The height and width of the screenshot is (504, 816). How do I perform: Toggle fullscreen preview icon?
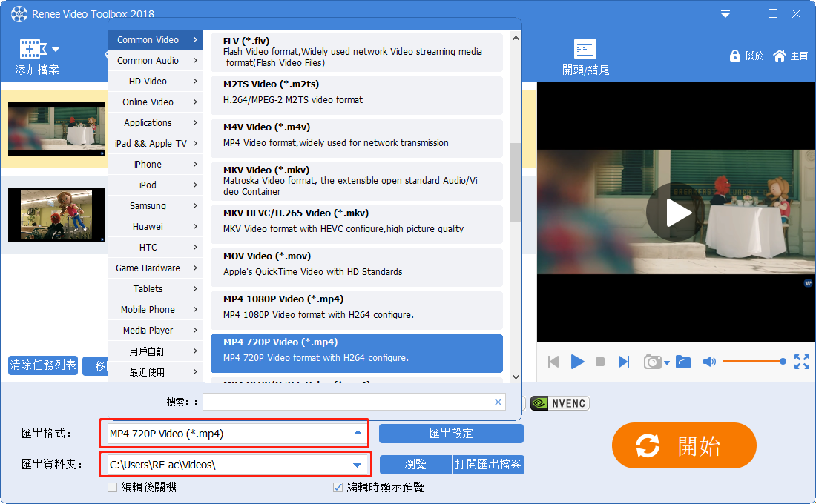coord(801,362)
